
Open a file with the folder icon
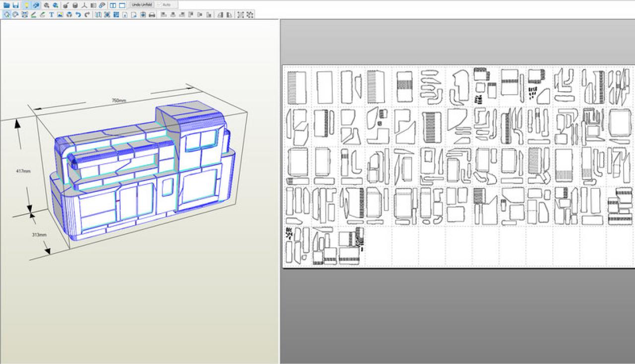[x=6, y=5]
